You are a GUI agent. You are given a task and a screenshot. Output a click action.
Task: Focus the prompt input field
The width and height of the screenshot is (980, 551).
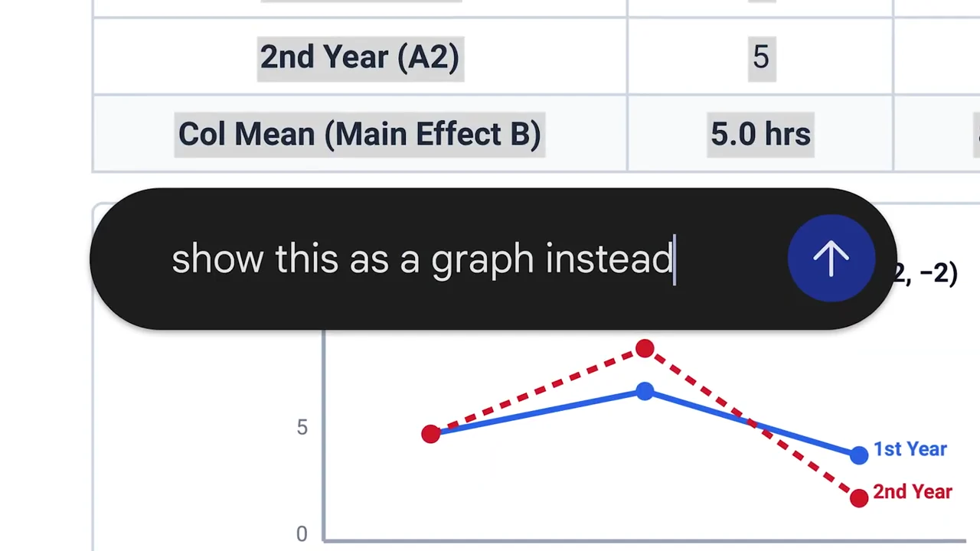point(459,259)
